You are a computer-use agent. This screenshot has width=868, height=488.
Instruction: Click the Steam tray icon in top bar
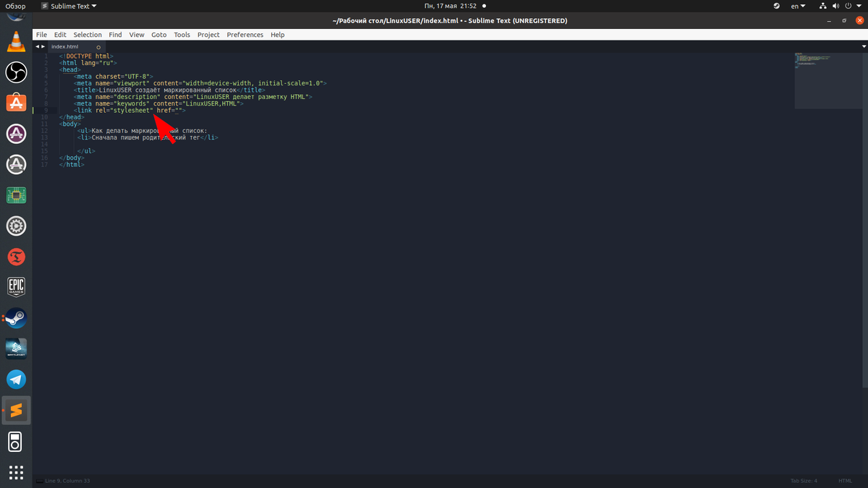click(x=777, y=6)
